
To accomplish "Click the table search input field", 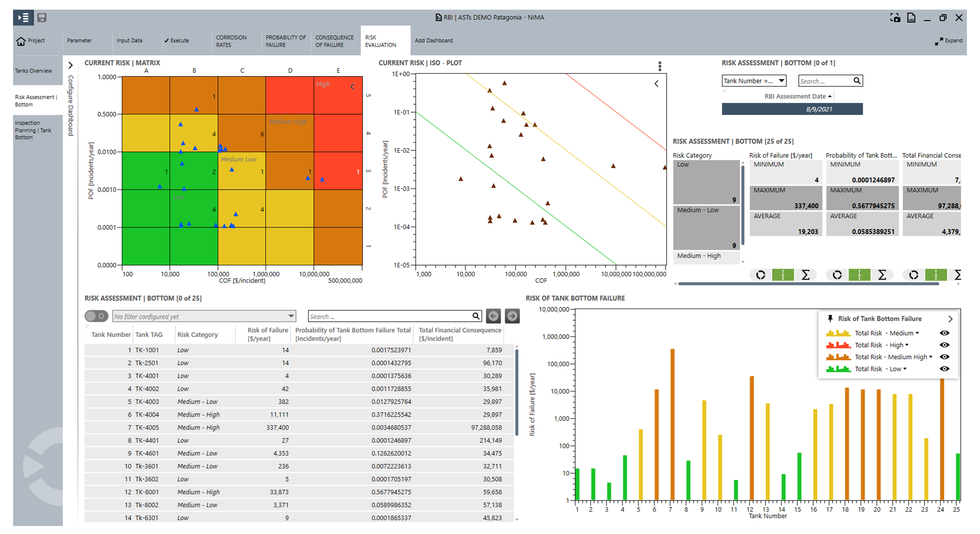I will tap(390, 316).
